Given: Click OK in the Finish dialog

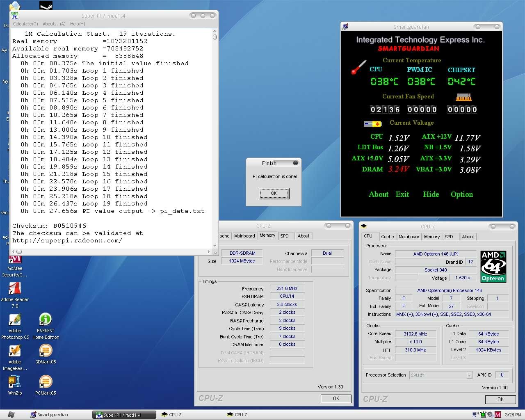Looking at the screenshot, I should 274,193.
